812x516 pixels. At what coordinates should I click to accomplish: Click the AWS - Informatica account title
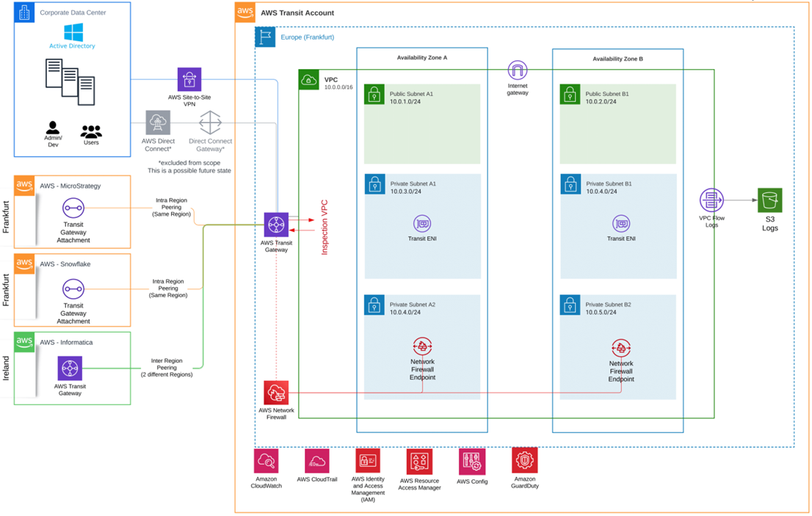click(66, 342)
